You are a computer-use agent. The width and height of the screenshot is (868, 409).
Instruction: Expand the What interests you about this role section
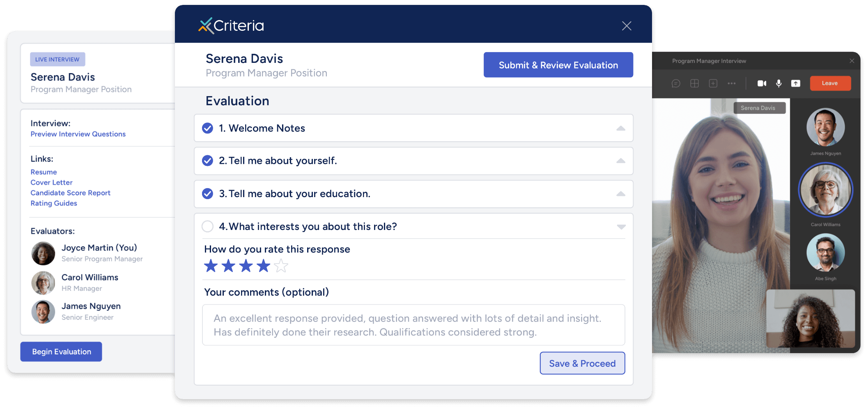621,226
